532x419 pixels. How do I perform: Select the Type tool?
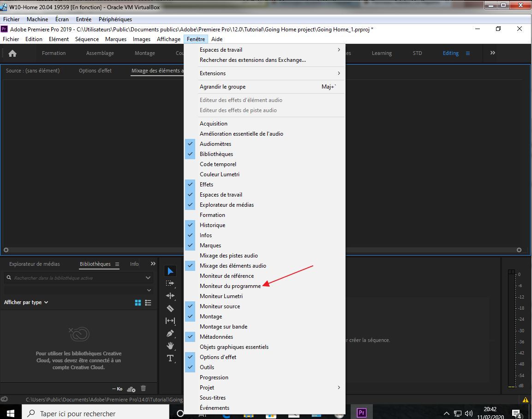(170, 358)
